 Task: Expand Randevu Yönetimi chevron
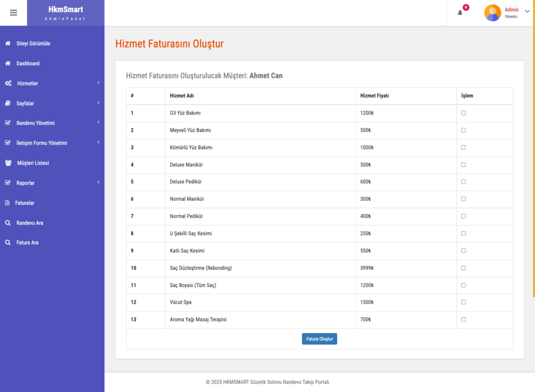click(98, 122)
